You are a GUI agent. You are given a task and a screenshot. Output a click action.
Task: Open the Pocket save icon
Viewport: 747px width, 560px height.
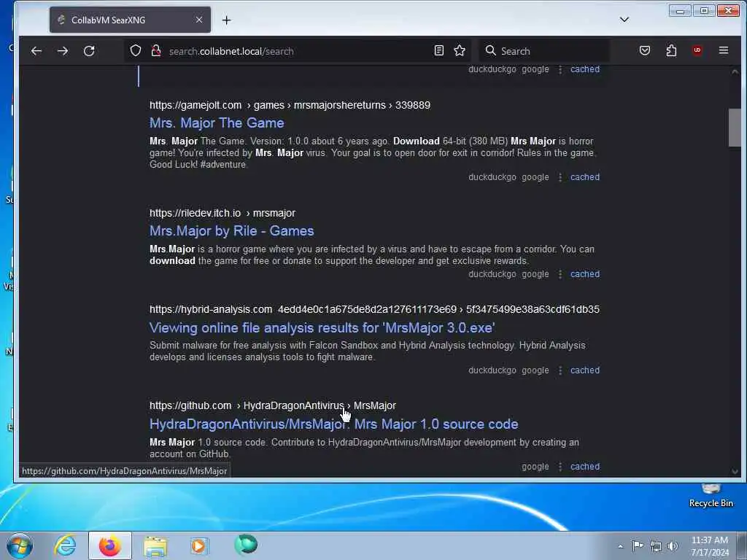point(645,50)
